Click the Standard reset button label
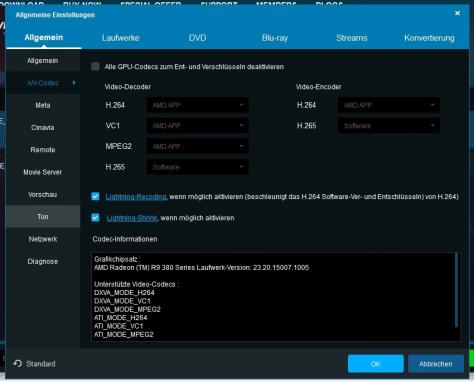 coord(41,364)
